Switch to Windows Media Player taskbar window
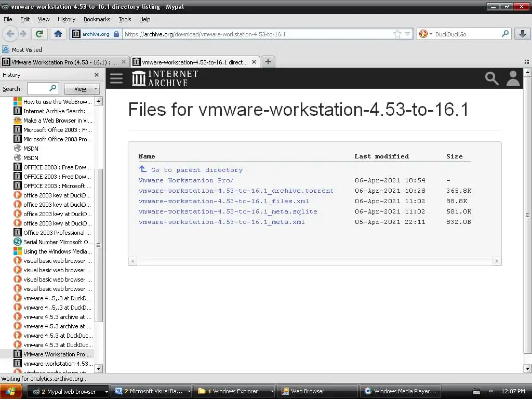This screenshot has width=532, height=399. pyautogui.click(x=401, y=392)
